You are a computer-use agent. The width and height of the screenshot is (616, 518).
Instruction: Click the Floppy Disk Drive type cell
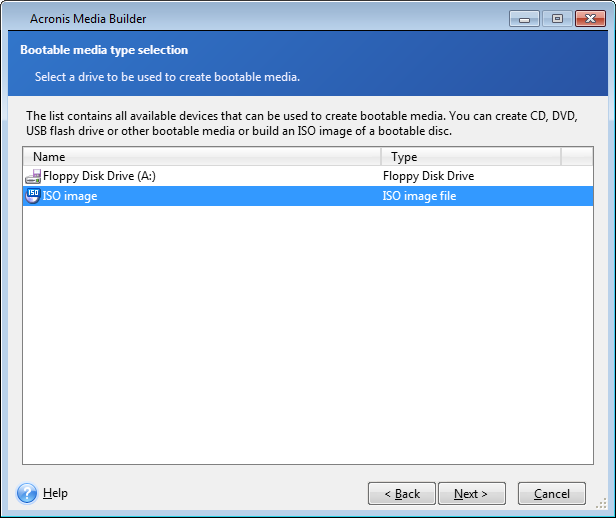[429, 176]
